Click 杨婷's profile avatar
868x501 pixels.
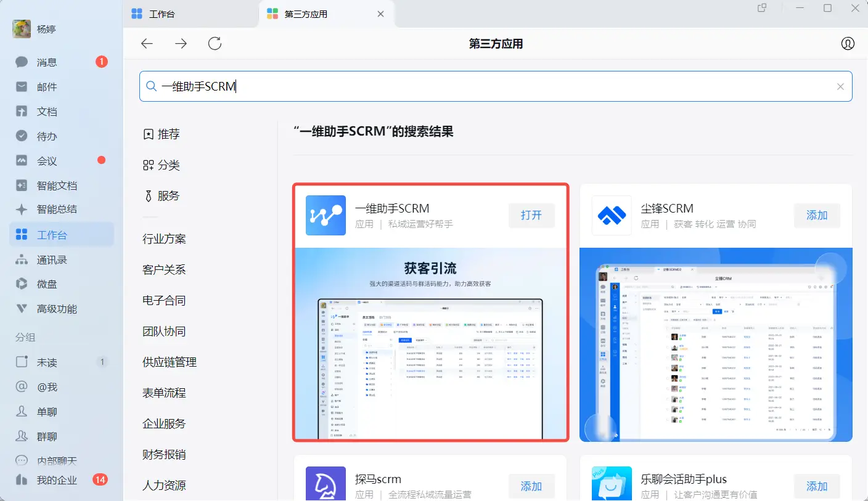[22, 29]
